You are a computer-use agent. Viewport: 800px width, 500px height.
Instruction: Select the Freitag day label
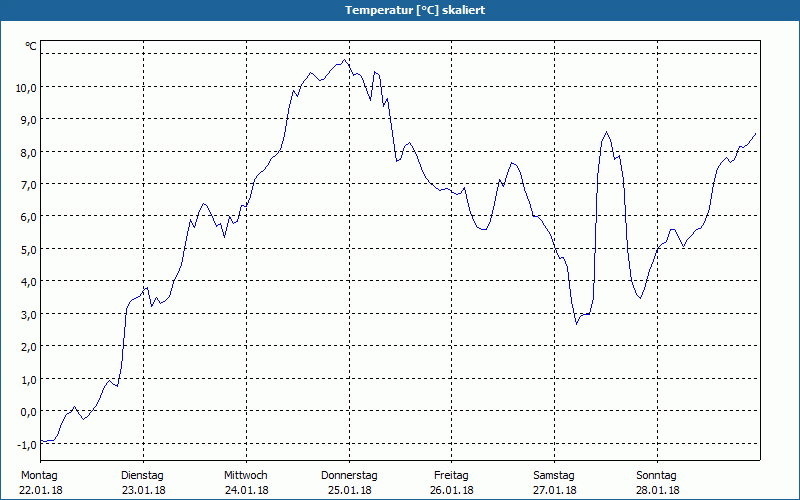click(452, 476)
